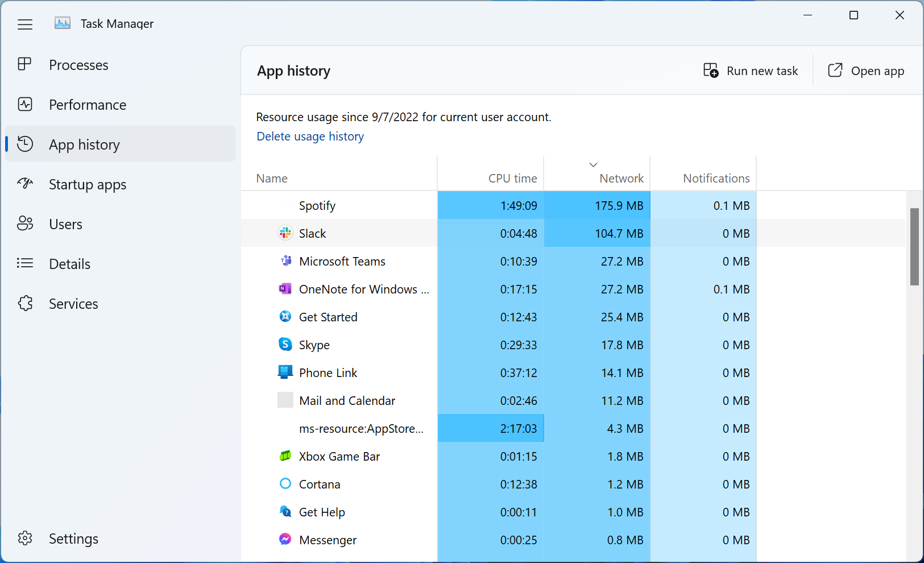This screenshot has height=563, width=924.
Task: Switch to the App history tab
Action: point(84,144)
